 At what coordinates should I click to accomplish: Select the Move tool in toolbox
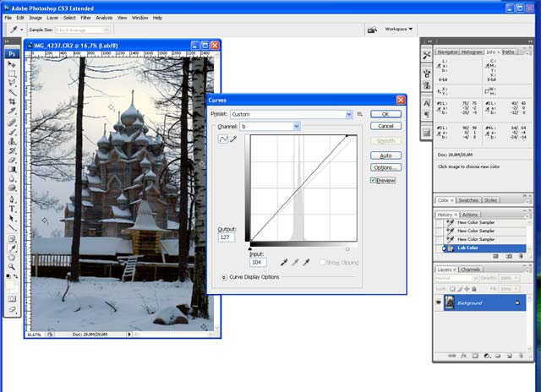click(13, 64)
